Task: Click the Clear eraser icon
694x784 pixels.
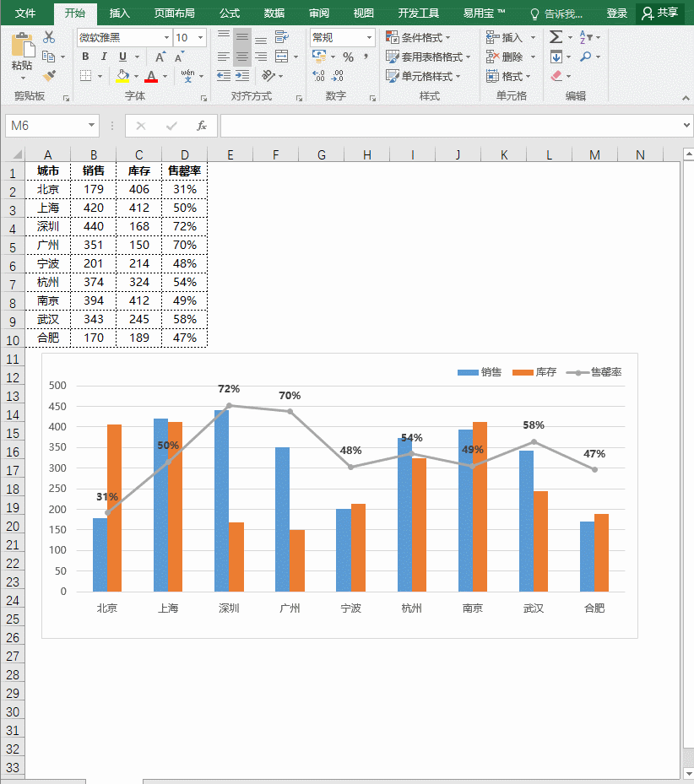Action: coord(556,75)
